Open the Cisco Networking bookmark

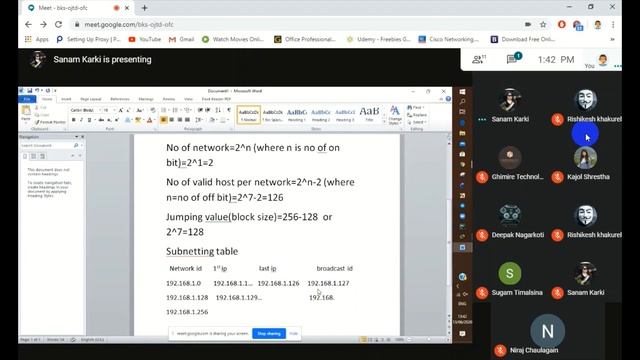pos(449,39)
